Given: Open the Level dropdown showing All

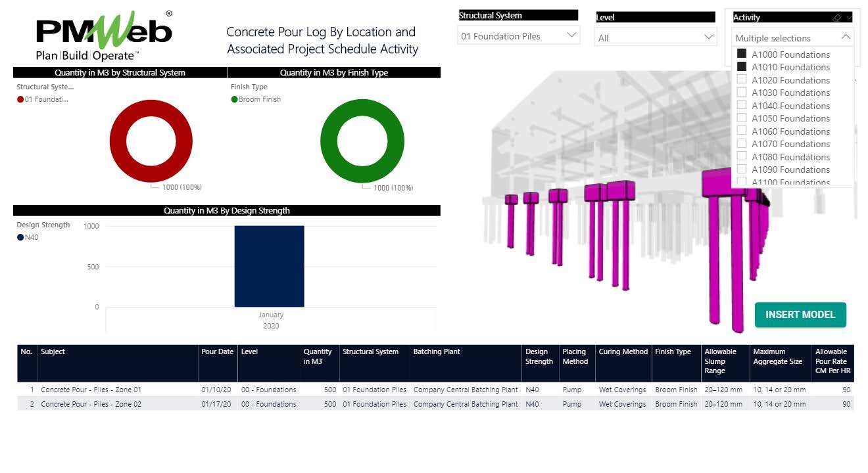Looking at the screenshot, I should pos(708,37).
